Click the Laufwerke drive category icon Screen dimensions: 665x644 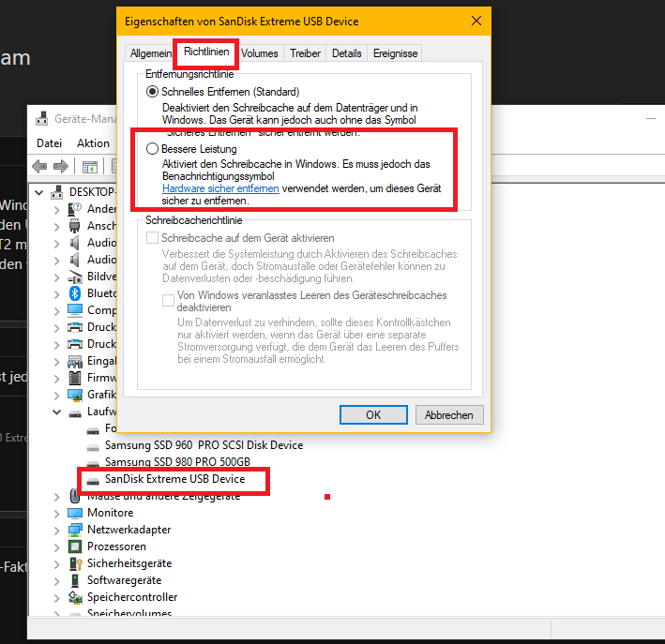click(x=75, y=413)
